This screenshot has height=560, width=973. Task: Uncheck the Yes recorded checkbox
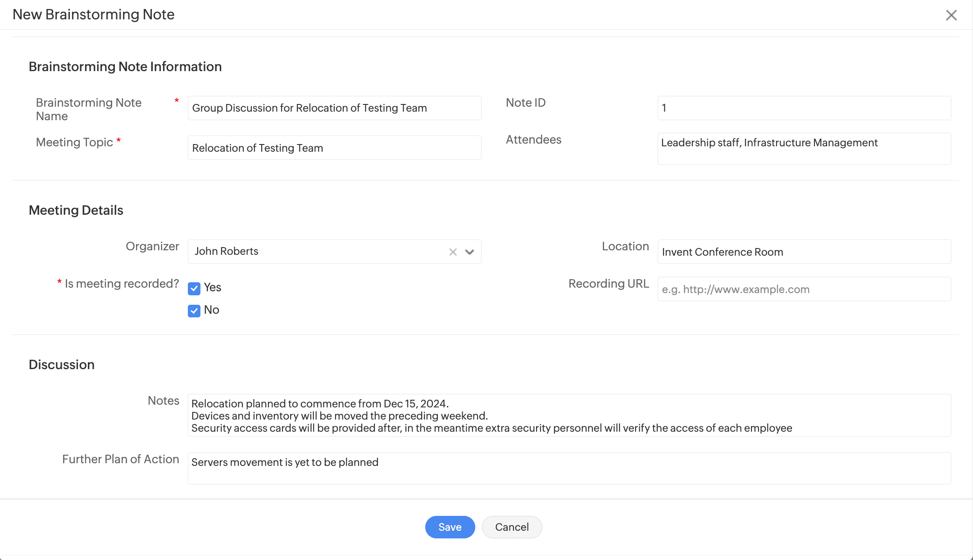click(194, 289)
